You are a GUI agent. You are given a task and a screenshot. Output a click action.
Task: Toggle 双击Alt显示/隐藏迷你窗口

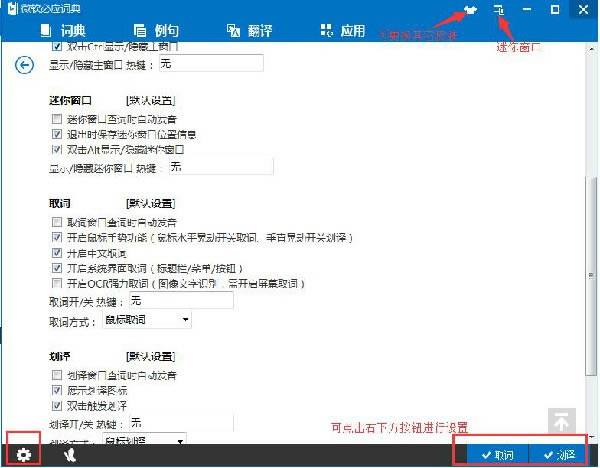tap(57, 149)
